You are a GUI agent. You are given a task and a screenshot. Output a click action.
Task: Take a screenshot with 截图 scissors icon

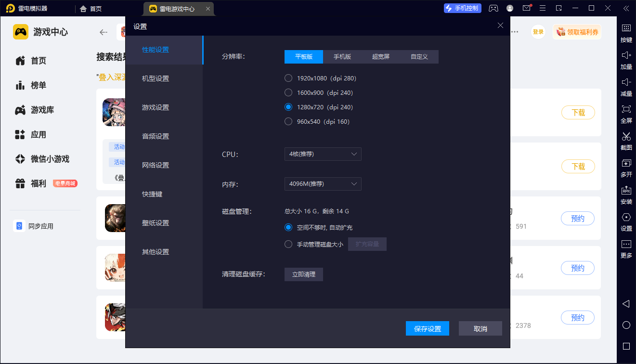pyautogui.click(x=626, y=136)
